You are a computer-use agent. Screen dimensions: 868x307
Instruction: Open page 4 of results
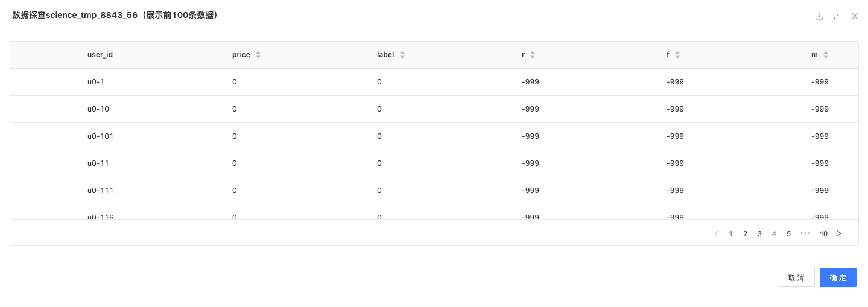pyautogui.click(x=774, y=233)
